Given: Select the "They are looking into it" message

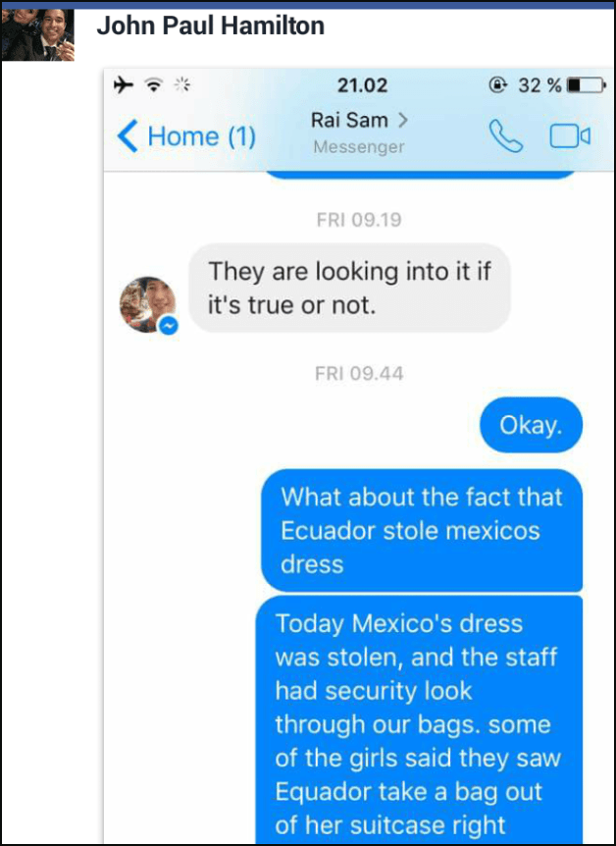Looking at the screenshot, I should 349,289.
